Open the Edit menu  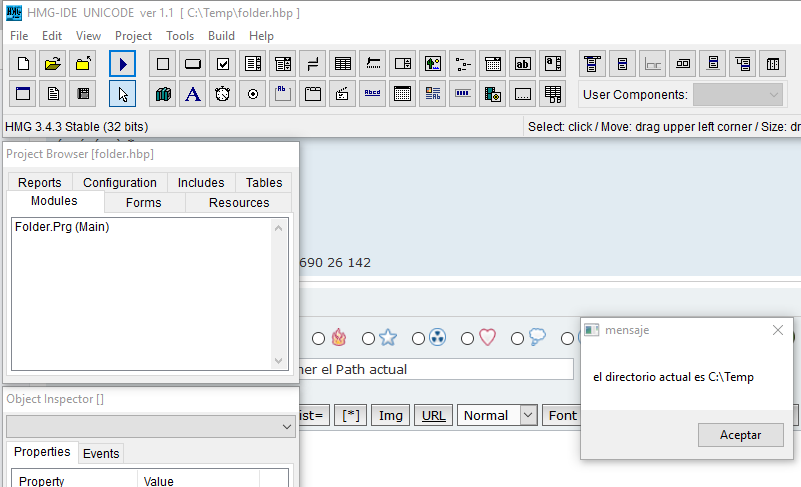pyautogui.click(x=52, y=36)
